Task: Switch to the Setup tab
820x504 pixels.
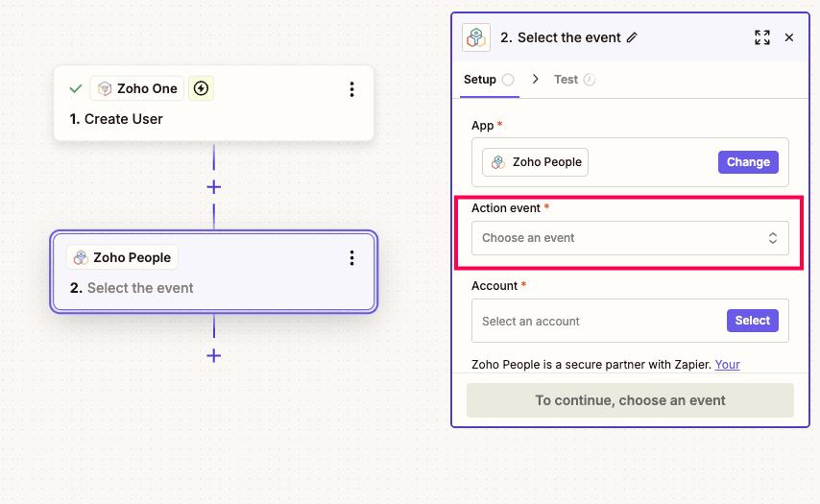Action: tap(480, 80)
